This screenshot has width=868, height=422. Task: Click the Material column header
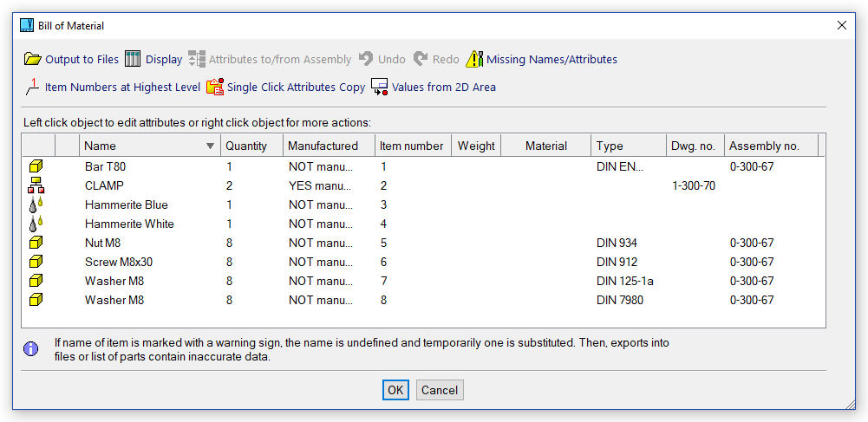tap(546, 146)
